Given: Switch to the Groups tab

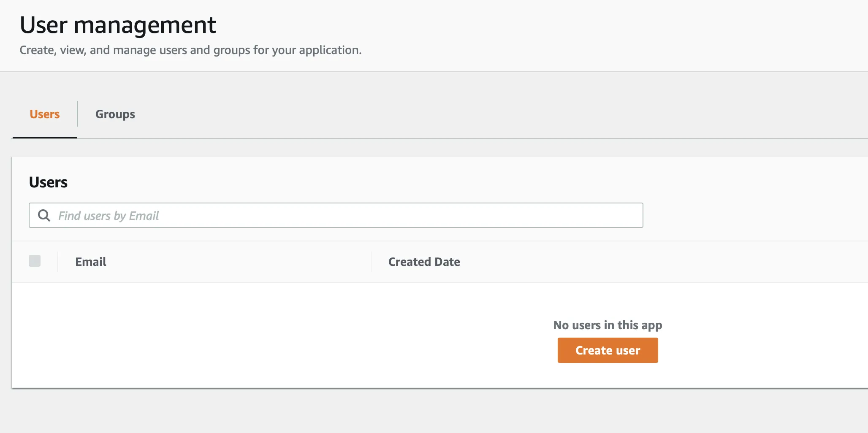Looking at the screenshot, I should 115,114.
